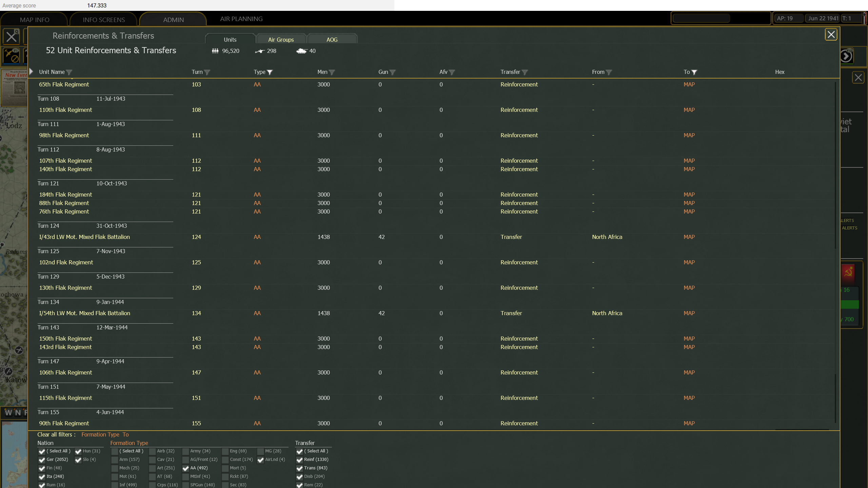Click the Type column filter funnel
The height and width of the screenshot is (488, 868).
pyautogui.click(x=270, y=72)
